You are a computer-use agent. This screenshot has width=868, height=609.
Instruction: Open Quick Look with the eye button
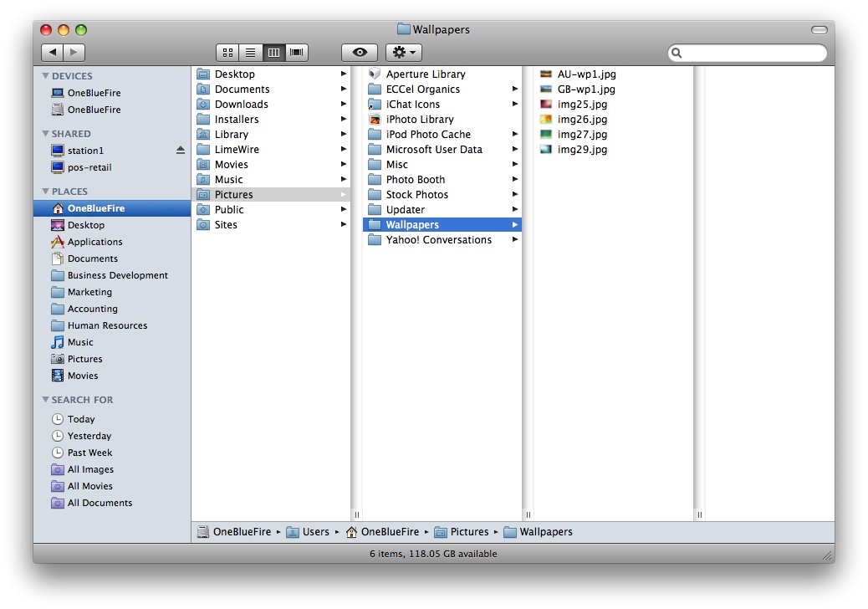pos(360,53)
